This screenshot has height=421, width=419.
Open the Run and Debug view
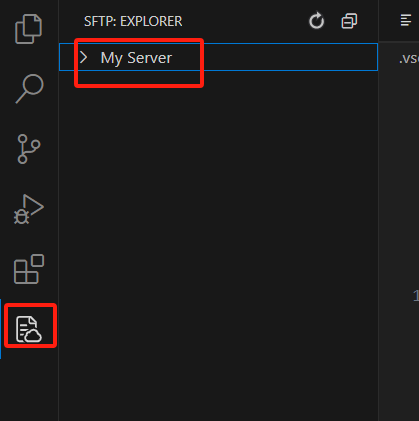pos(29,209)
